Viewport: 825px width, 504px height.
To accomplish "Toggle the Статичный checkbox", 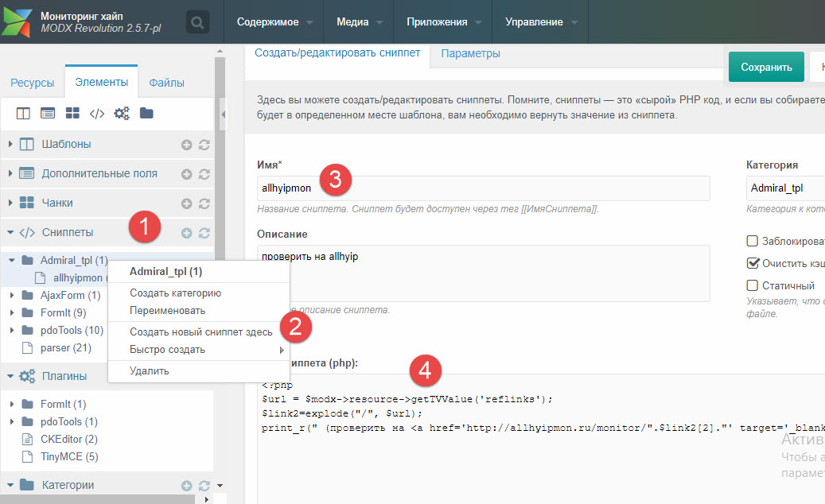I will point(753,285).
